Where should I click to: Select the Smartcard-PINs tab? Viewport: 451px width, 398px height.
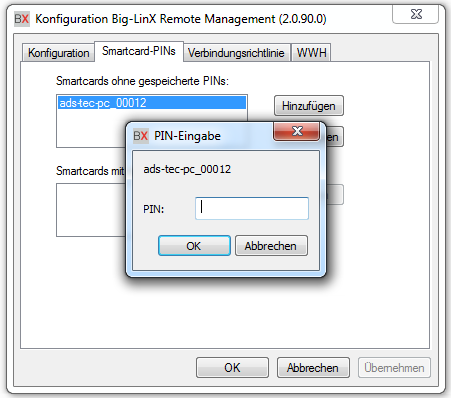point(139,51)
